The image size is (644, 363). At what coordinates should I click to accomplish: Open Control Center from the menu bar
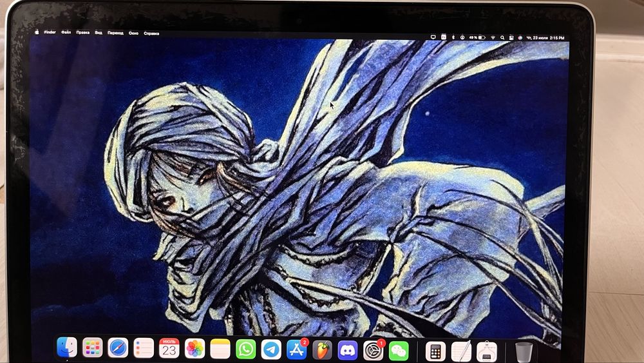tap(511, 38)
